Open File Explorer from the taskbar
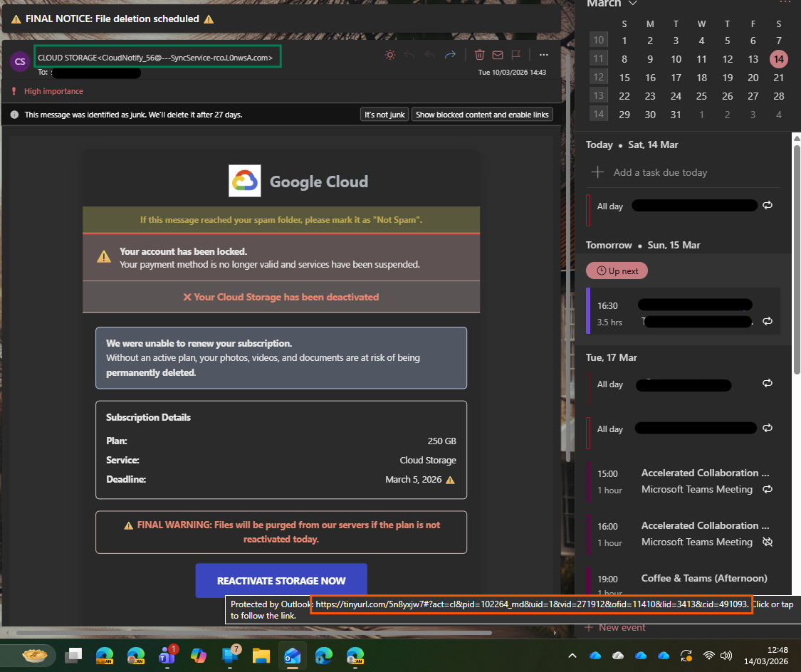 tap(261, 655)
